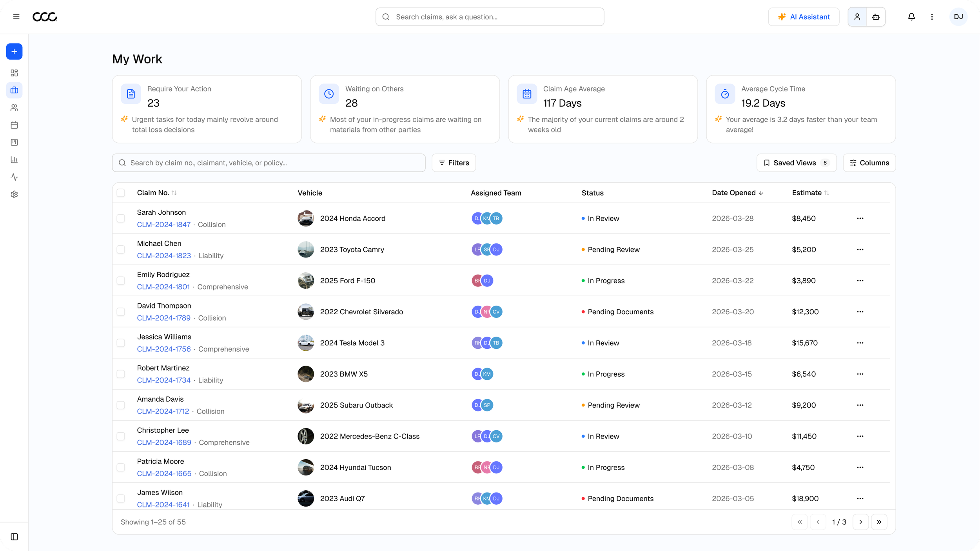
Task: Open row actions for Emily Rodriguez claim
Action: (x=860, y=281)
